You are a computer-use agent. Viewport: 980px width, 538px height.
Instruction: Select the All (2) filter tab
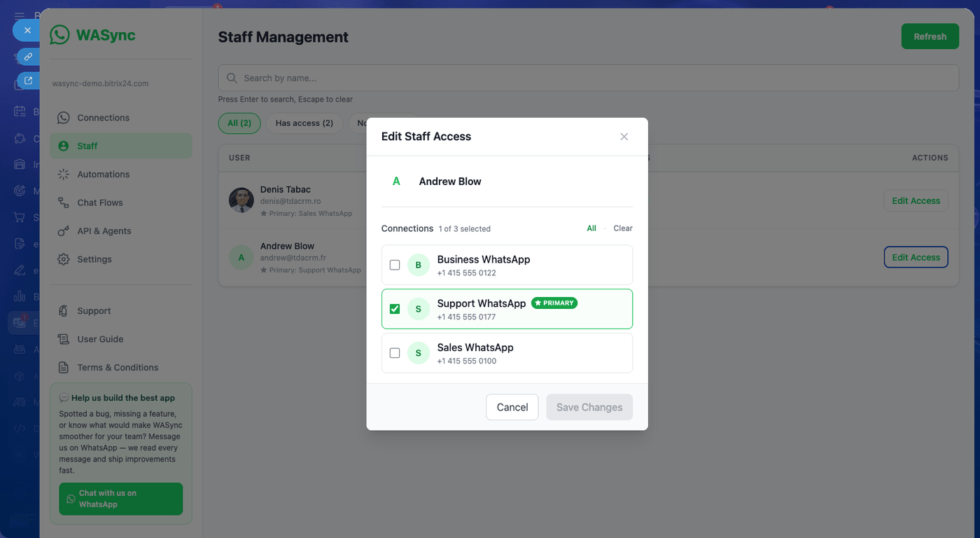click(239, 123)
